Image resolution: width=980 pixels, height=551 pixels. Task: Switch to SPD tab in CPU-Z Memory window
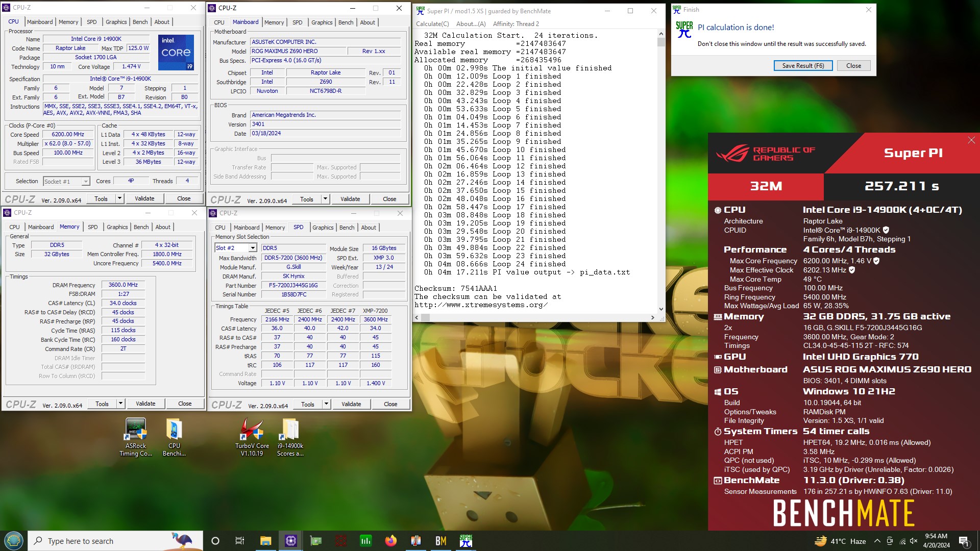click(92, 227)
